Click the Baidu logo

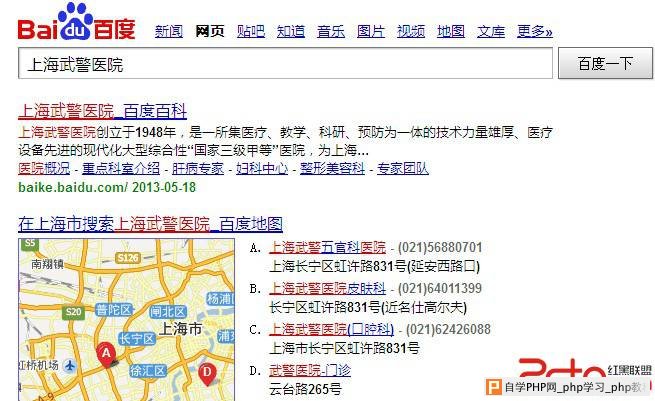click(76, 22)
